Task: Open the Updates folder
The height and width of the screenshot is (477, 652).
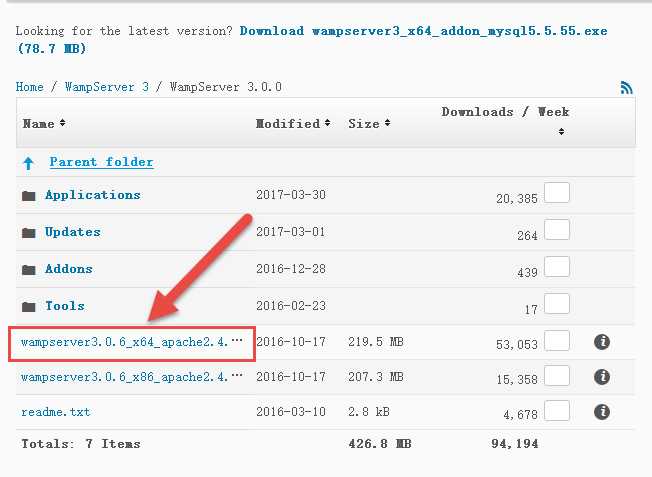Action: point(73,232)
